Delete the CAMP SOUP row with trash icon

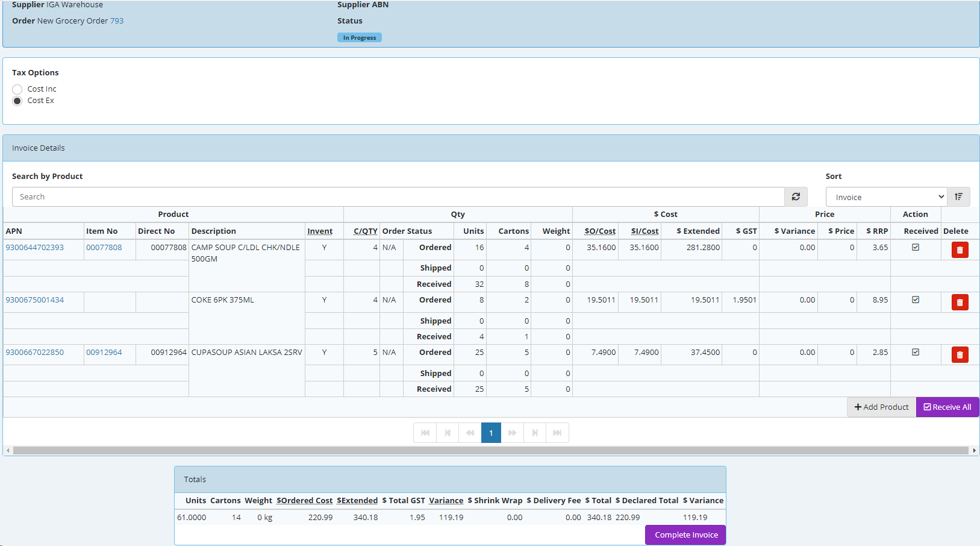pyautogui.click(x=960, y=249)
